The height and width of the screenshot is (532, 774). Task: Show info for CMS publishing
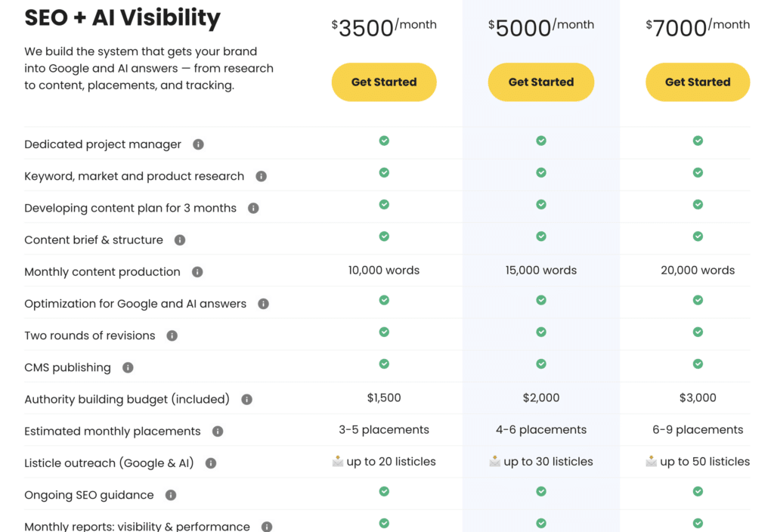pos(128,368)
